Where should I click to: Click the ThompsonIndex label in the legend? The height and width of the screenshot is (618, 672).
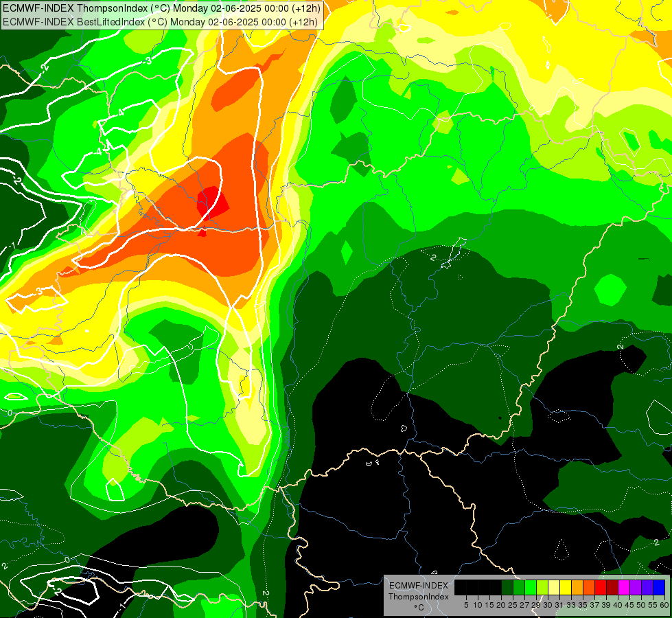(419, 597)
